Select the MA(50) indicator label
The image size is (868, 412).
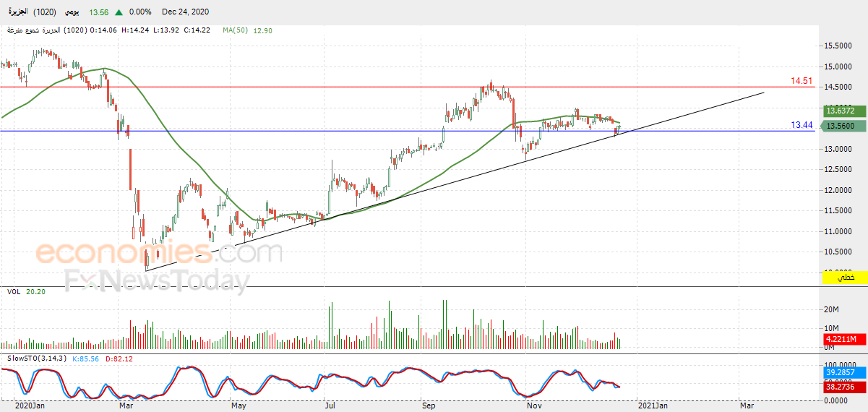coord(236,30)
